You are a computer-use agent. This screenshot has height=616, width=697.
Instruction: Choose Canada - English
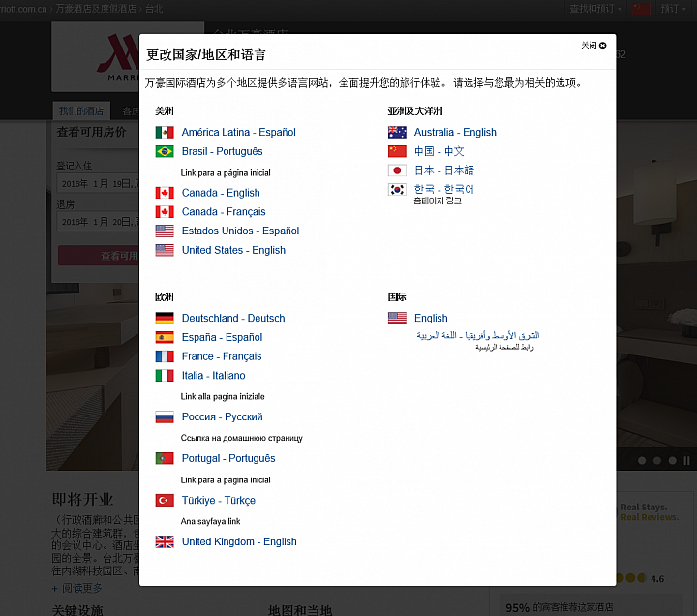tap(221, 193)
